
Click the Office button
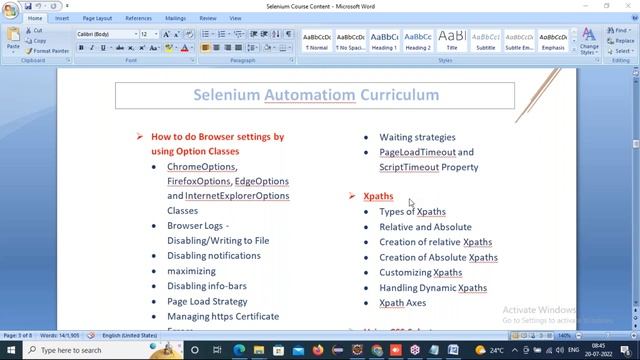(10, 10)
